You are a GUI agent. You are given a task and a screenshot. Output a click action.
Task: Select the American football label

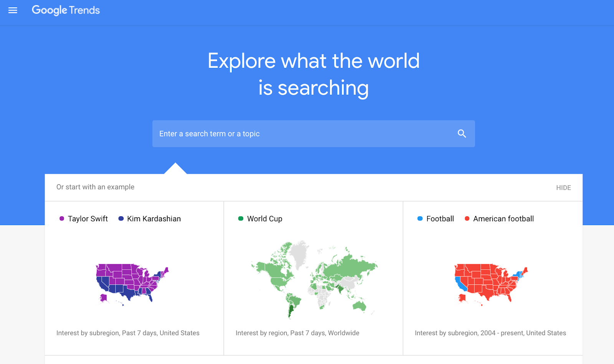(x=503, y=219)
